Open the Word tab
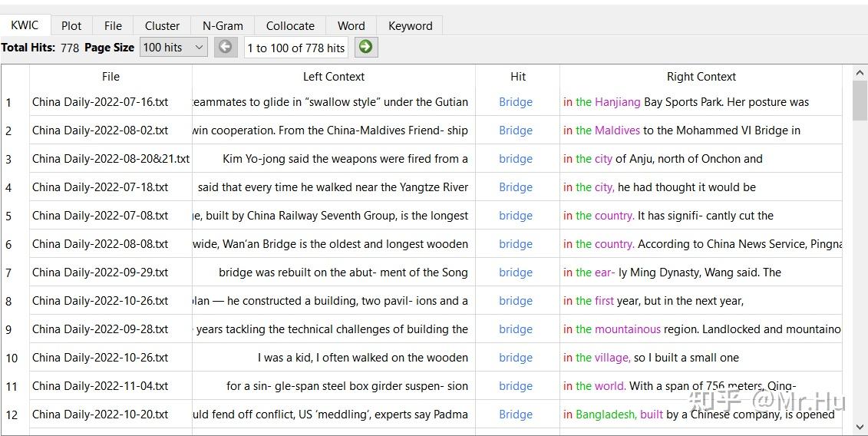This screenshot has width=868, height=436. pos(351,25)
